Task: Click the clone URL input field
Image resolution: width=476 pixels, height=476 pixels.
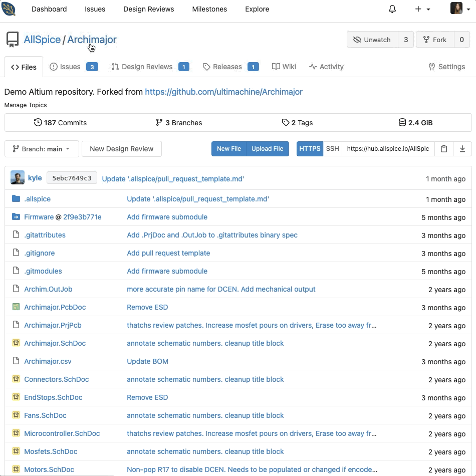Action: 388,149
